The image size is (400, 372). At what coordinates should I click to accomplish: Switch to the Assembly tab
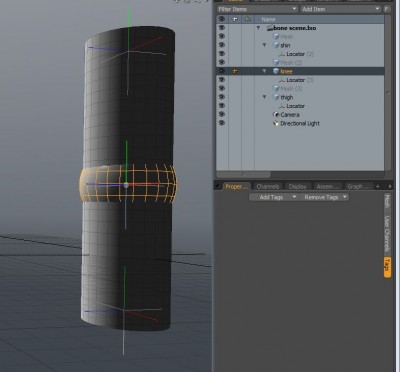coord(328,187)
